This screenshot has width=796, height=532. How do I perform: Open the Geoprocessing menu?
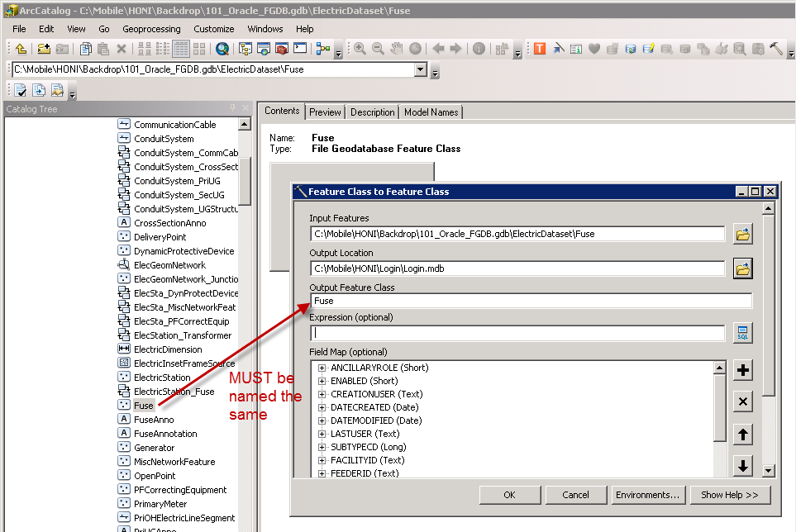[151, 29]
